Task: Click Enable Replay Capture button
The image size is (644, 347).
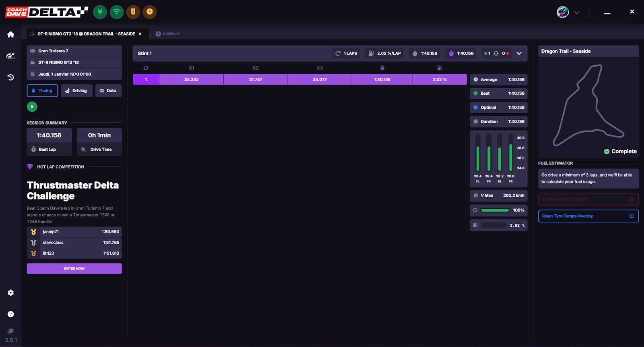Action: click(x=588, y=199)
